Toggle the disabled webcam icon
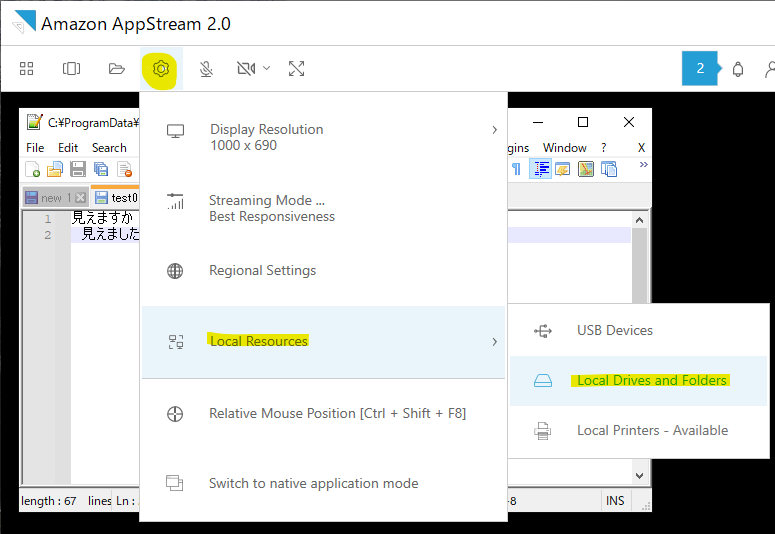The height and width of the screenshot is (534, 775). point(246,69)
